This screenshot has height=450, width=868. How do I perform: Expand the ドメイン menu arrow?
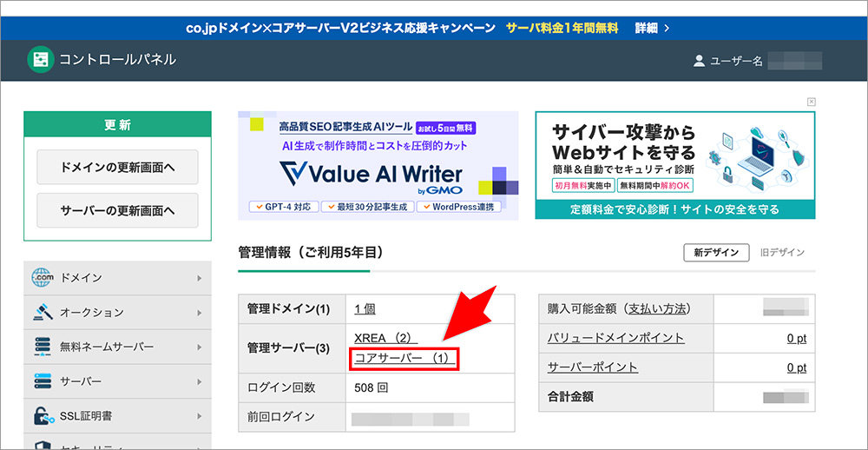coord(200,278)
